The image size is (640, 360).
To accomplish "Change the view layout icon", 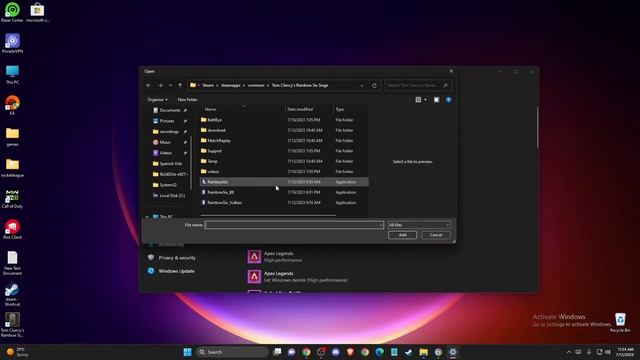I will pos(418,100).
